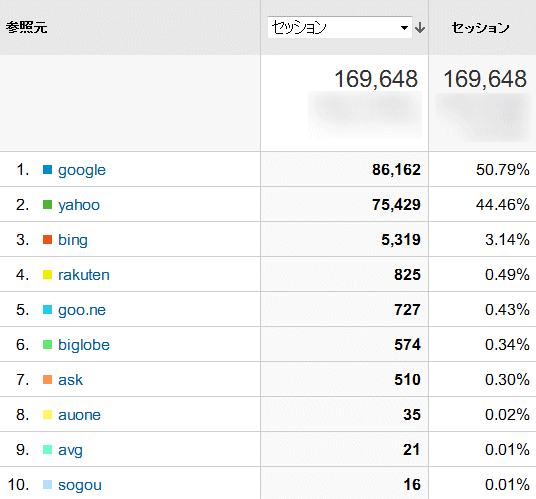Click the cyan swatch beside goo.ne
Image resolution: width=536 pixels, height=499 pixels.
click(x=48, y=310)
